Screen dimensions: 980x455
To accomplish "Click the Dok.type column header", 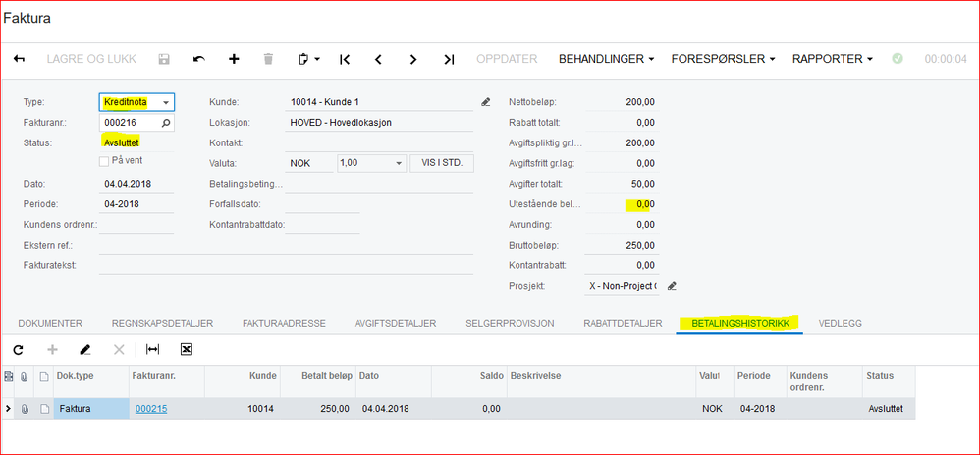I will click(91, 381).
